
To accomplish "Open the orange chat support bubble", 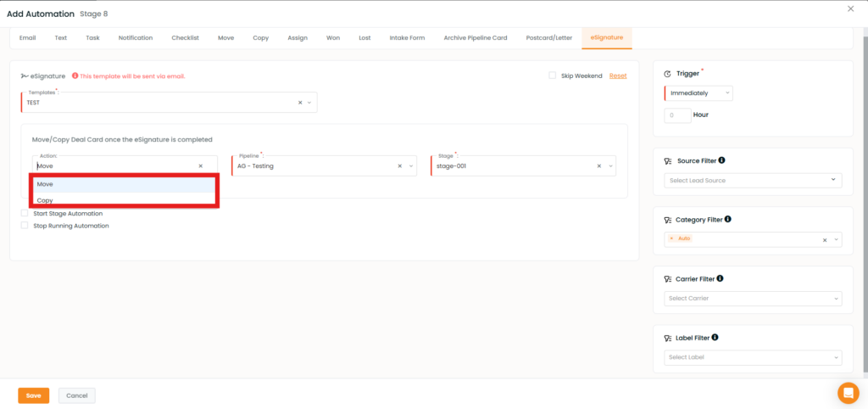I will coord(848,393).
